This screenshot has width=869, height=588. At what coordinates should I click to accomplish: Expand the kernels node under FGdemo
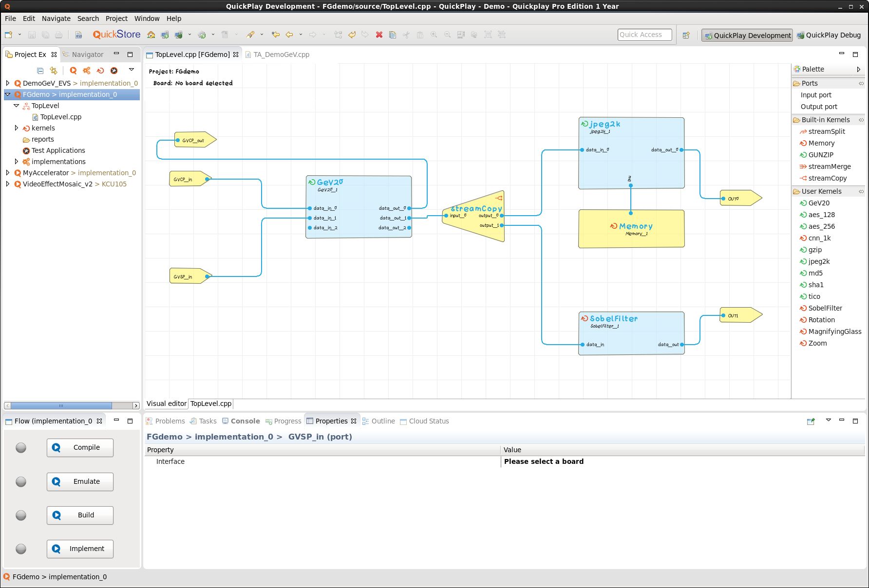[x=17, y=128]
